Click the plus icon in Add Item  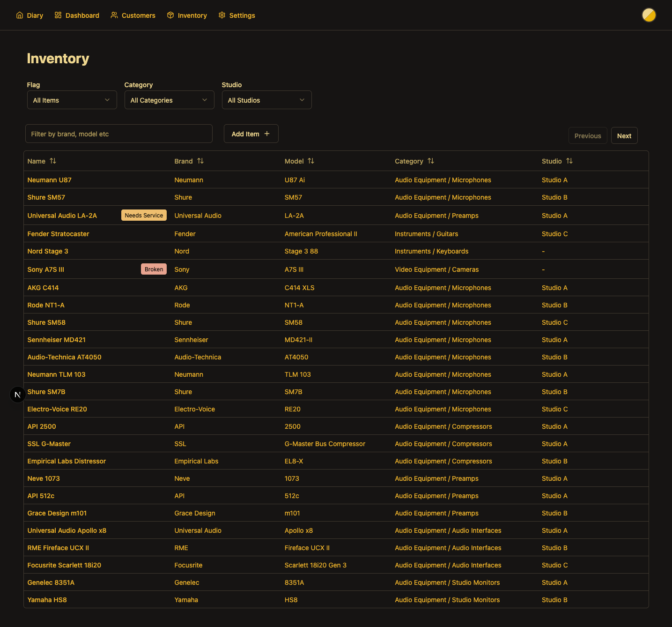click(x=267, y=134)
